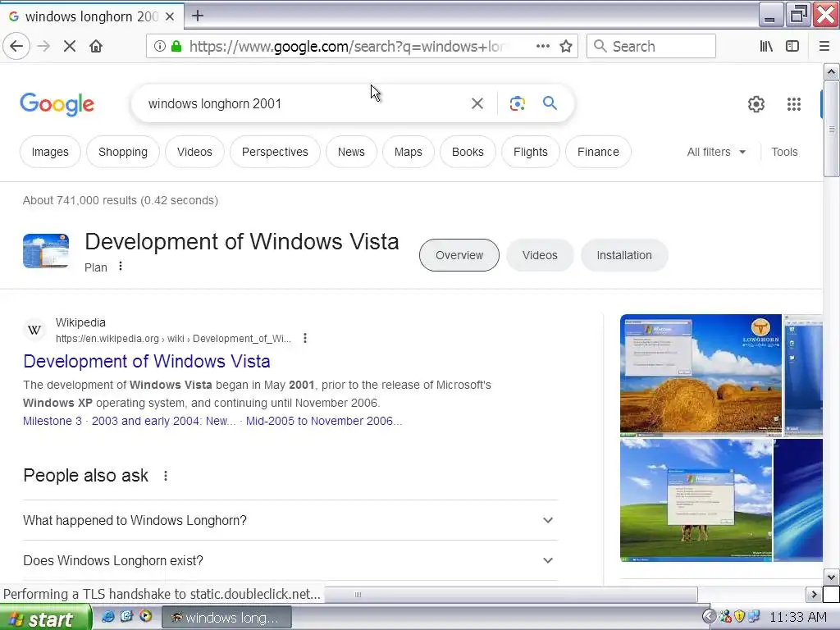
Task: Open the Firefox home page icon
Action: pos(96,46)
